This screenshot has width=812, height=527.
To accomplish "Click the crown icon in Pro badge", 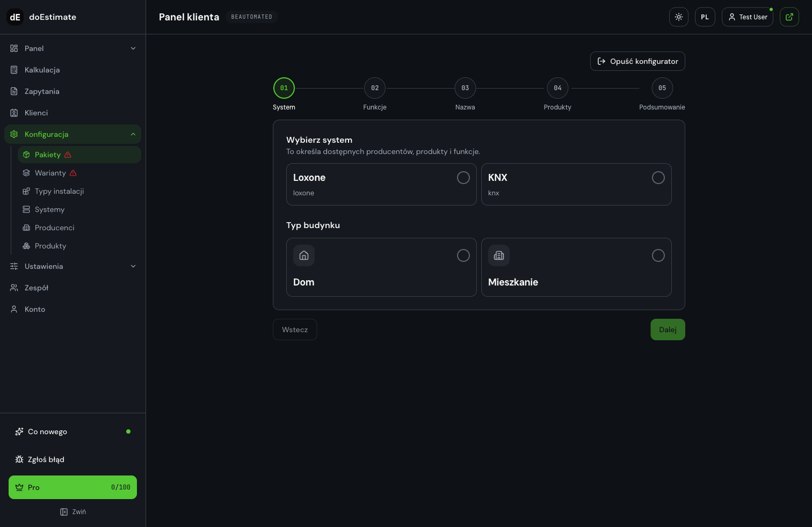I will pos(19,487).
